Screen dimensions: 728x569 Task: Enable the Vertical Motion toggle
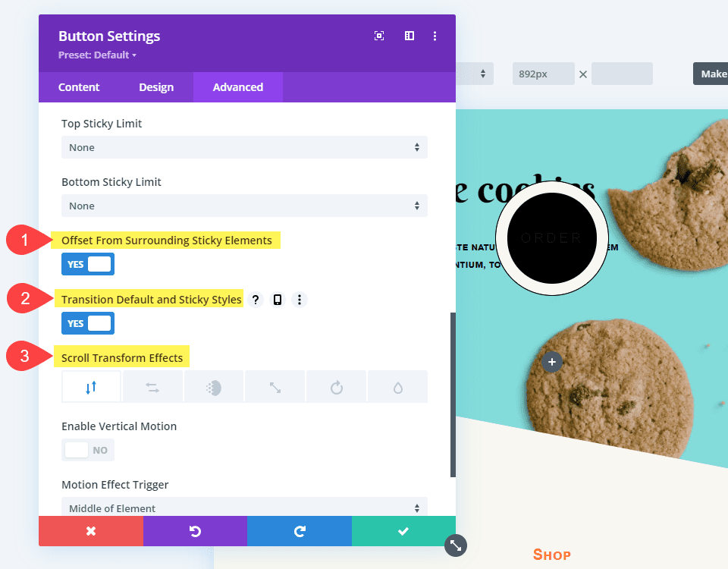[88, 450]
